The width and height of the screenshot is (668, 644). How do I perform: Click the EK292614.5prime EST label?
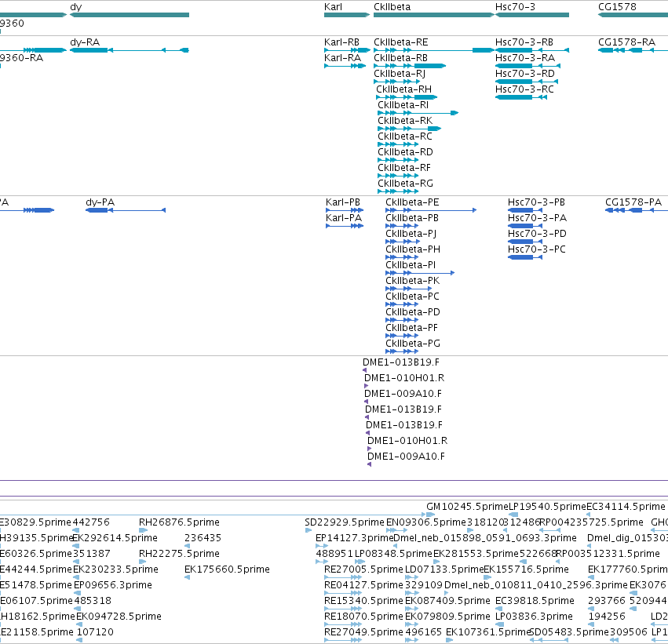pyautogui.click(x=115, y=538)
